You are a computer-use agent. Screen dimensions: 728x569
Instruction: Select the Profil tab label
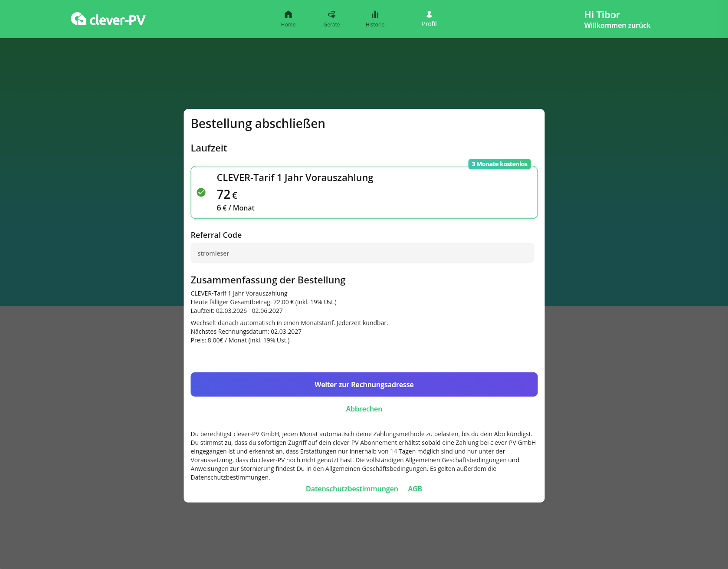tap(429, 24)
